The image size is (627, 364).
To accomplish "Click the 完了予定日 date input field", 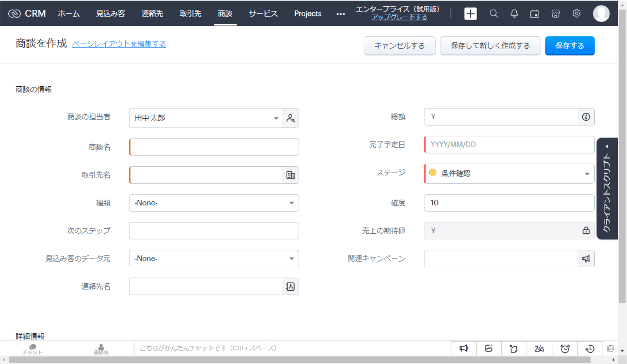I will coord(509,145).
